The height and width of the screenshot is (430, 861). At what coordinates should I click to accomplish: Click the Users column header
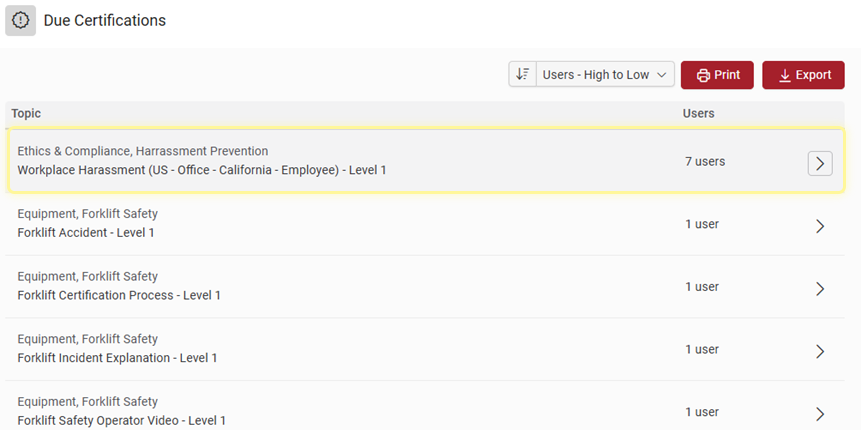coord(698,114)
